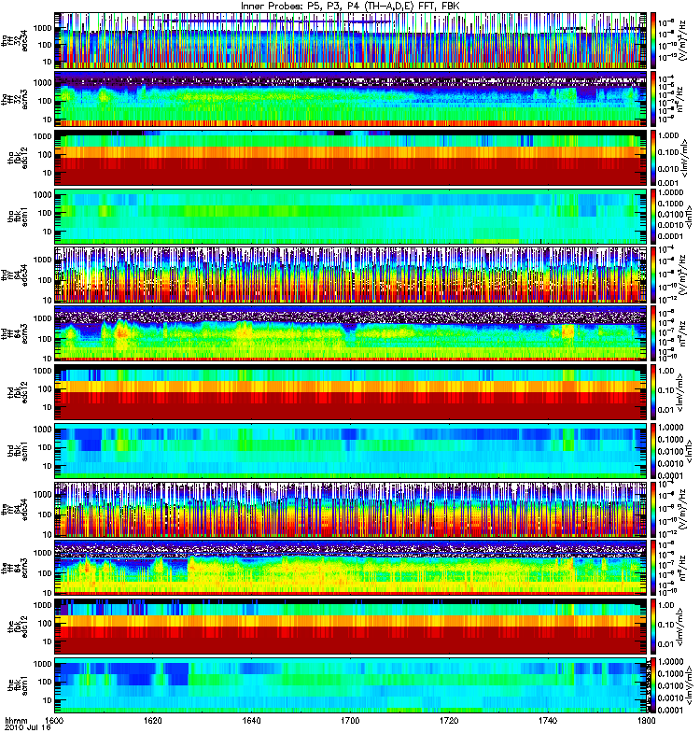Select the 'the fbk scm1' panel label
The width and height of the screenshot is (700, 747).
[18, 685]
